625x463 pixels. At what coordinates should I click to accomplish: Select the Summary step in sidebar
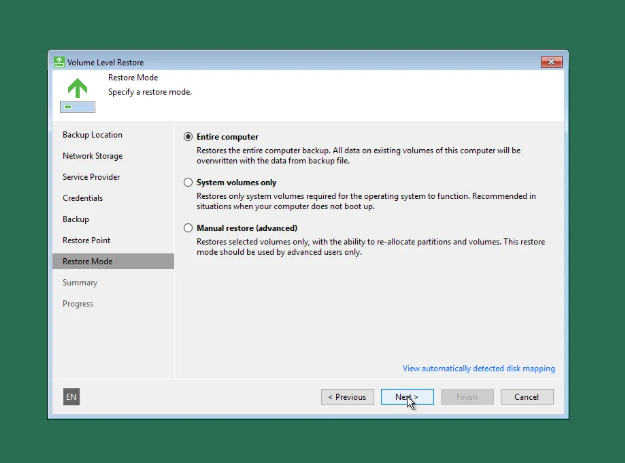80,282
